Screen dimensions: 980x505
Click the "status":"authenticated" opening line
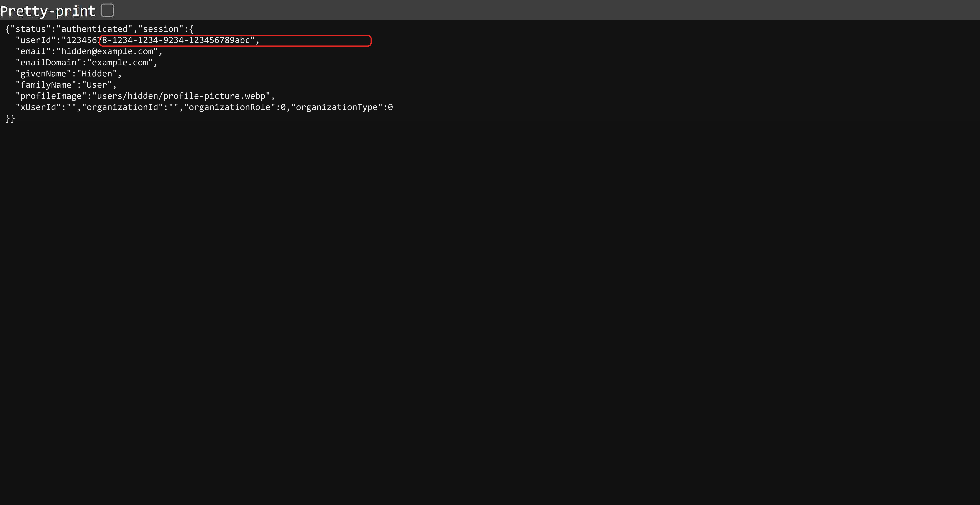pos(100,29)
